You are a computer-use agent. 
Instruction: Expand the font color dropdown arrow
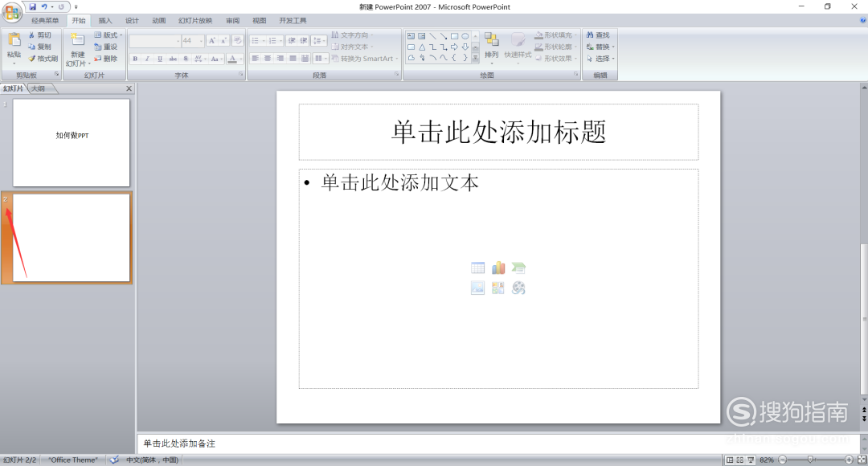click(x=241, y=59)
